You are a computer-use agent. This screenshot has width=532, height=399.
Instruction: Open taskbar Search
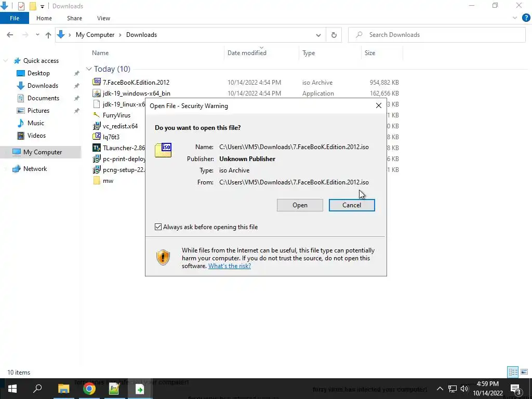coord(37,389)
